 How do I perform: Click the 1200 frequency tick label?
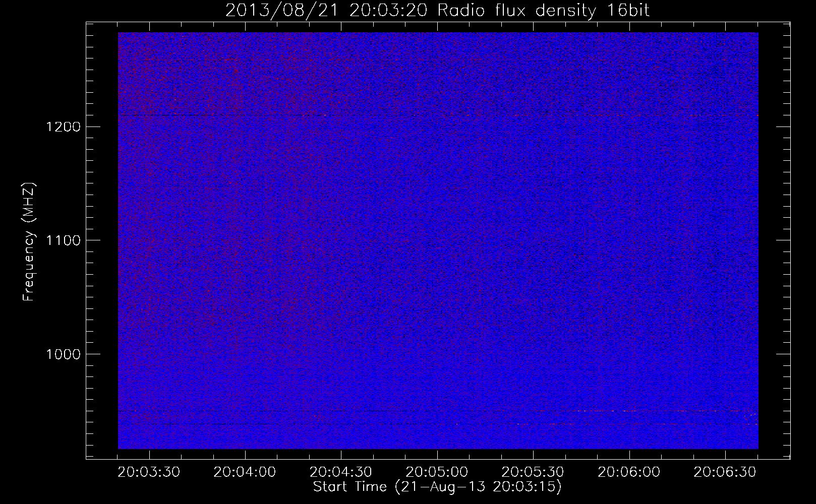(x=63, y=127)
